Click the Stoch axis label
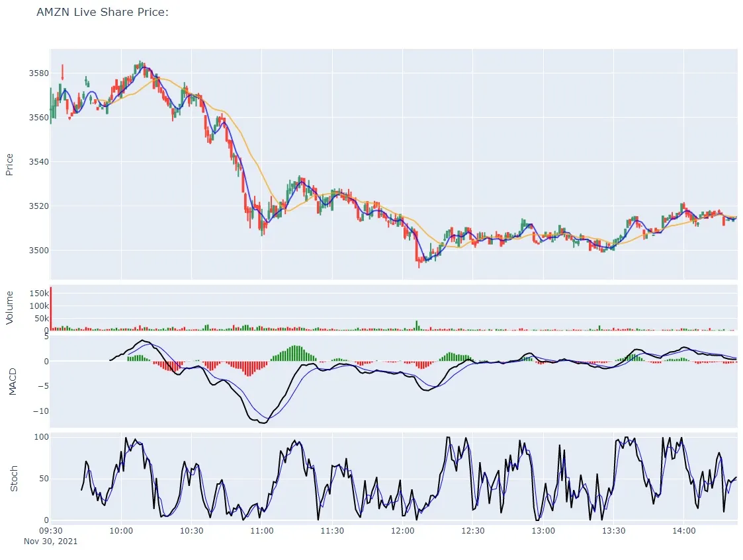 tap(14, 476)
